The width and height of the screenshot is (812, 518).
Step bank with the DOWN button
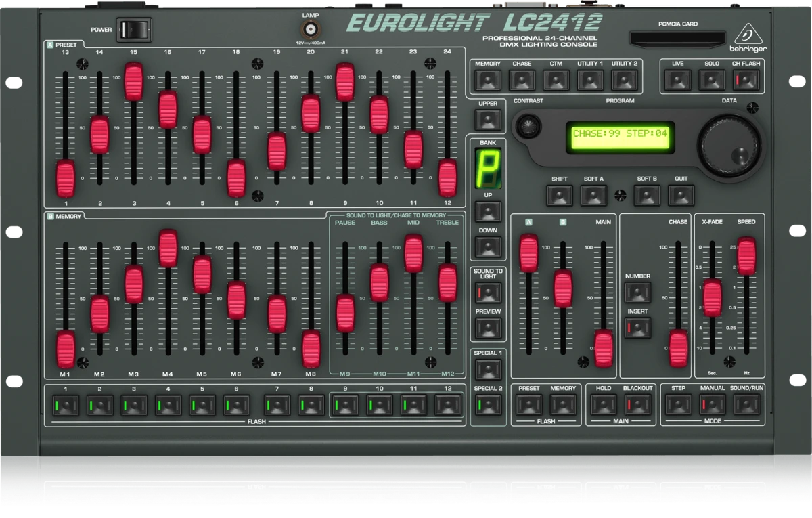click(488, 247)
